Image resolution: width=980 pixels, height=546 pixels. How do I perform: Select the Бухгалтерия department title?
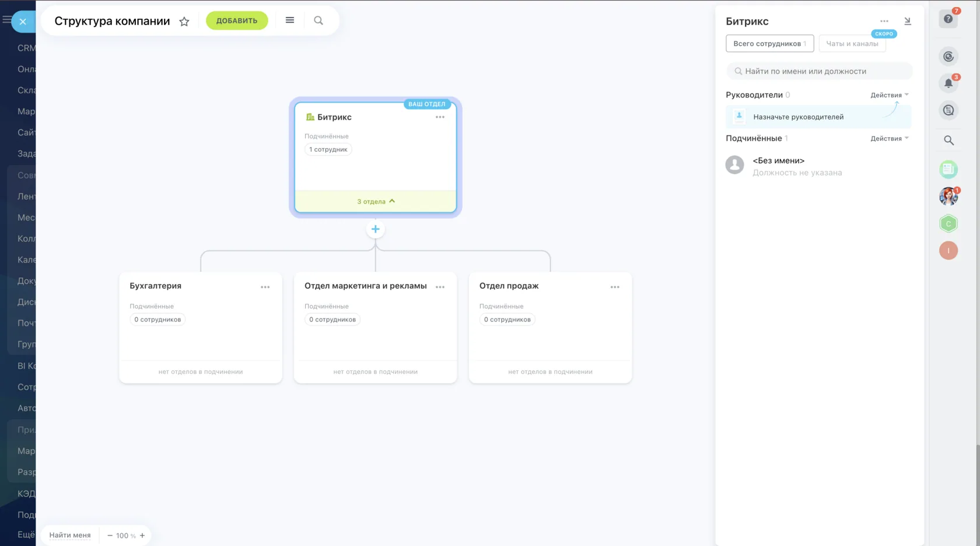click(155, 286)
